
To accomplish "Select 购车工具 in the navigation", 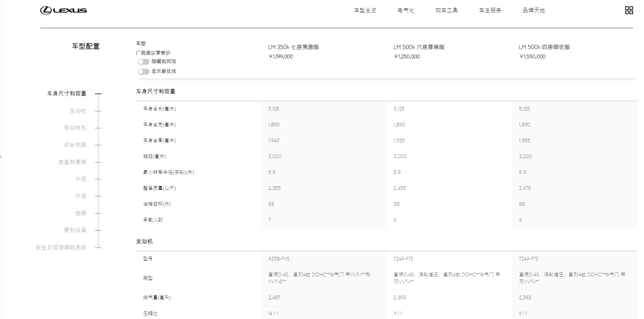I will click(x=446, y=10).
